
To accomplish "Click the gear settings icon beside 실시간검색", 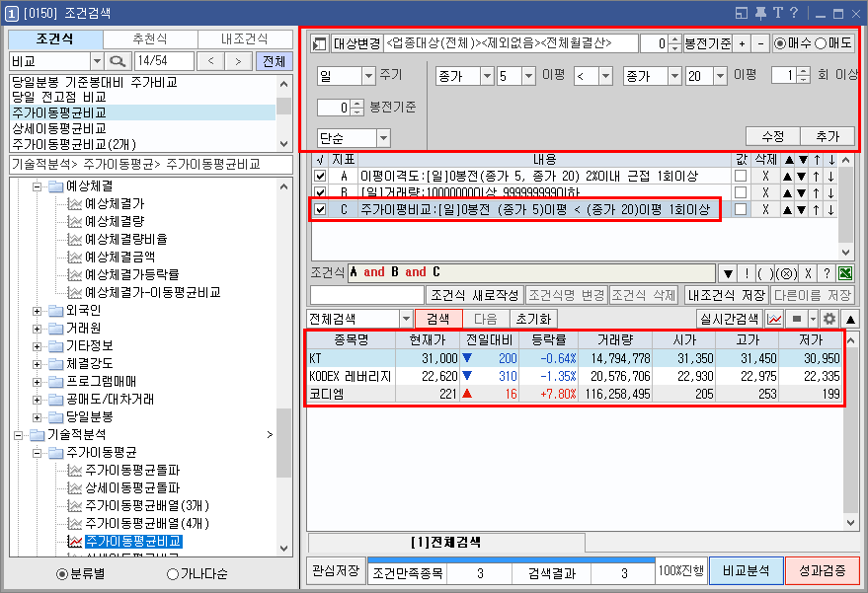I will coord(828,318).
